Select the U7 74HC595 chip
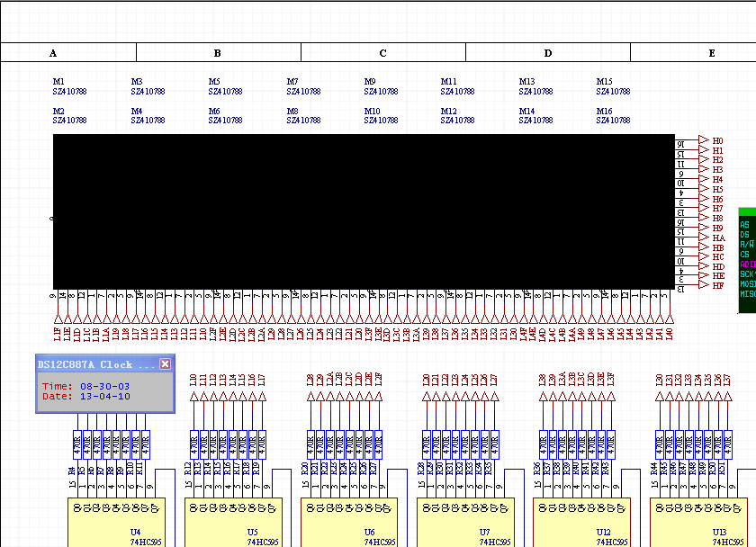 pos(466,523)
